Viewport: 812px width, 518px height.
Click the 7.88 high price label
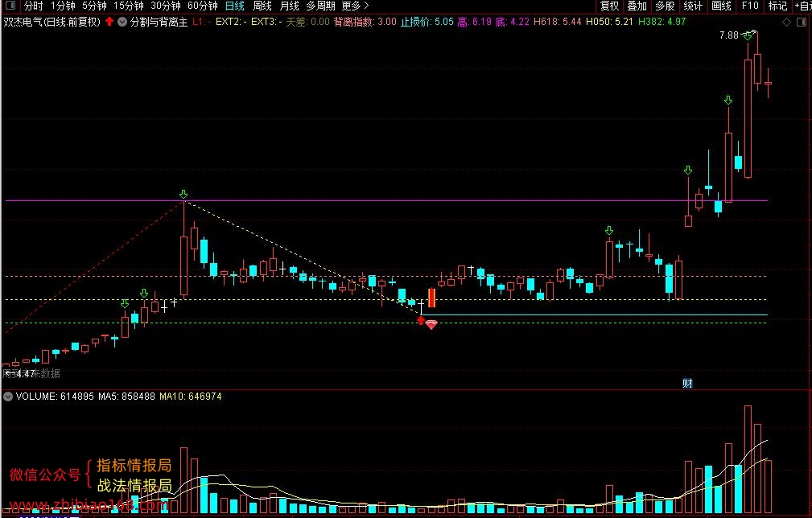728,35
